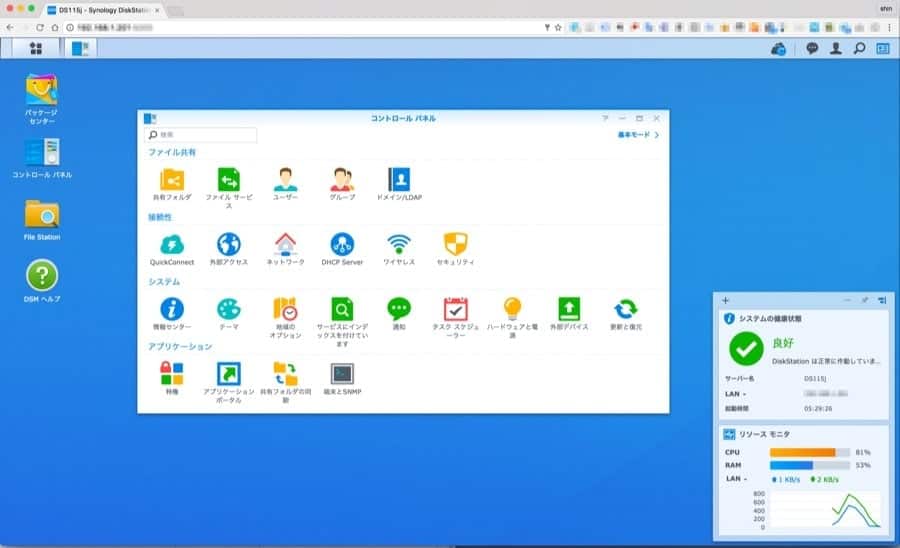Minimize the widget panel
Viewport: 900px width, 548px height.
(x=847, y=300)
